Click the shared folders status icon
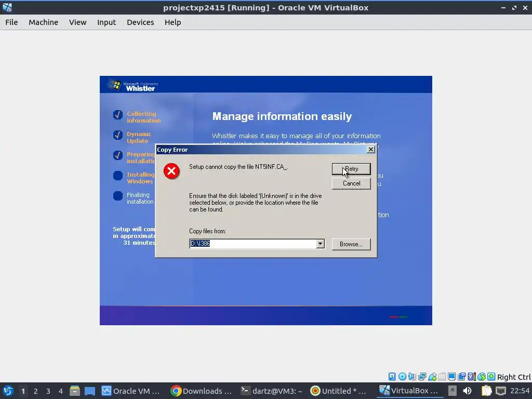This screenshot has height=399, width=532. (x=442, y=376)
